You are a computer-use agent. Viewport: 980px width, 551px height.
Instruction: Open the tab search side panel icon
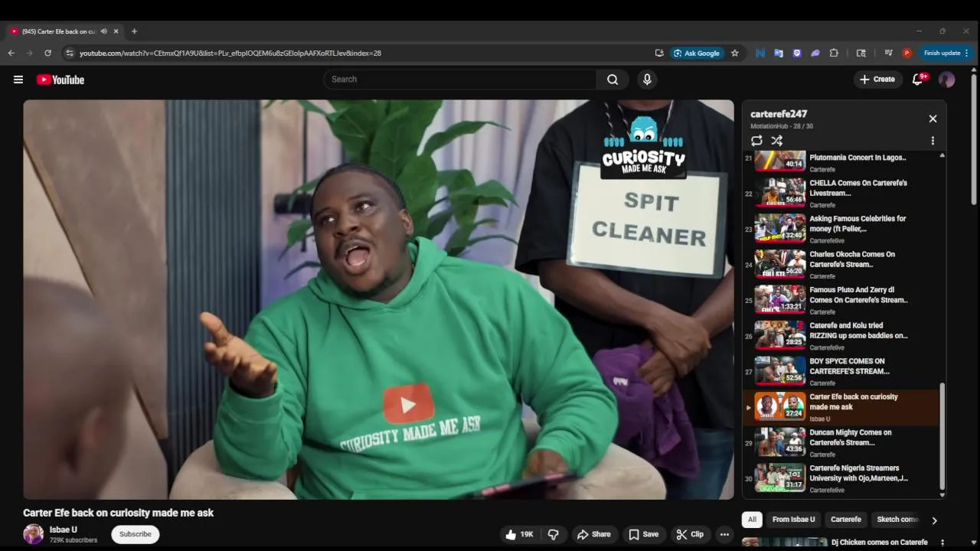point(861,53)
